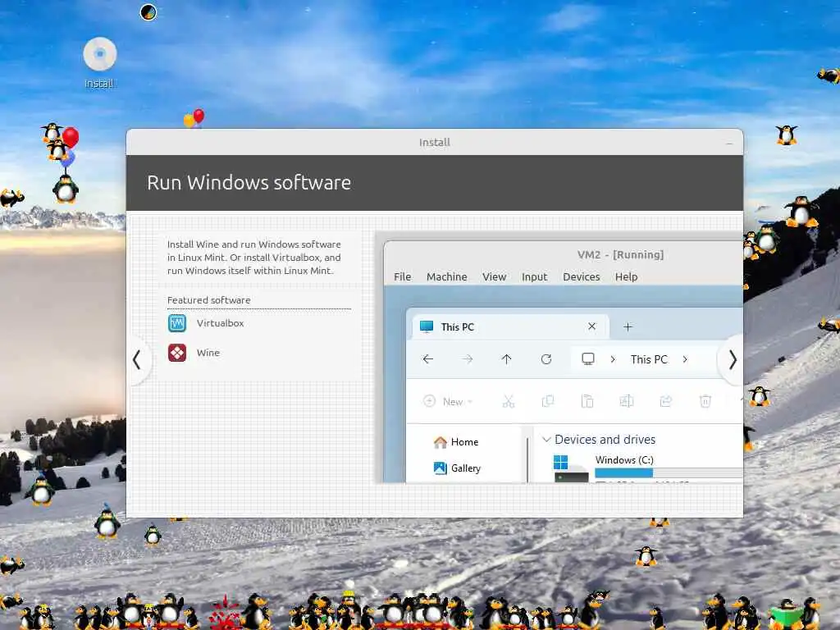This screenshot has width=840, height=630.
Task: Click the Install Wine description paragraph
Action: click(x=254, y=257)
